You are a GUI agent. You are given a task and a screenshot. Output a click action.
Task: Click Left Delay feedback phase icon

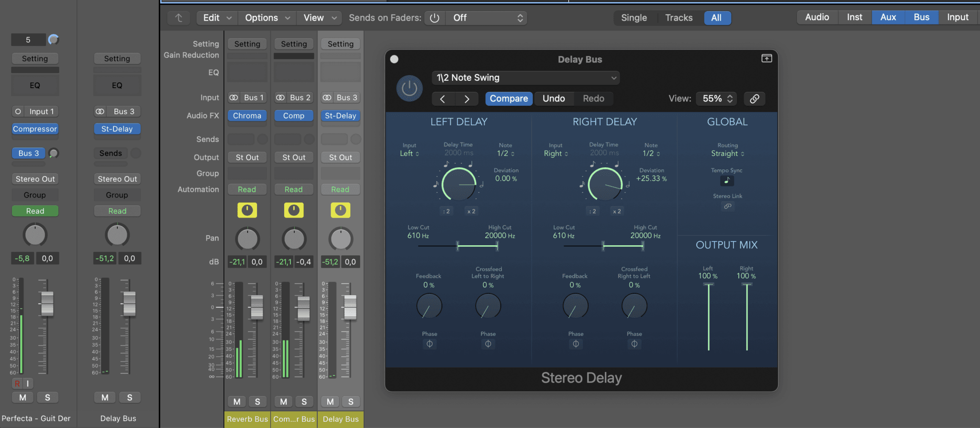tap(429, 344)
